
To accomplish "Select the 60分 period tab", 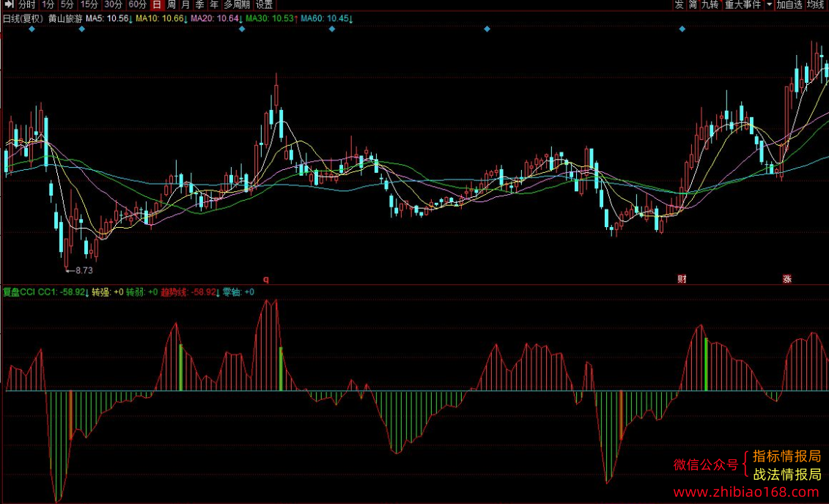I will [x=138, y=4].
